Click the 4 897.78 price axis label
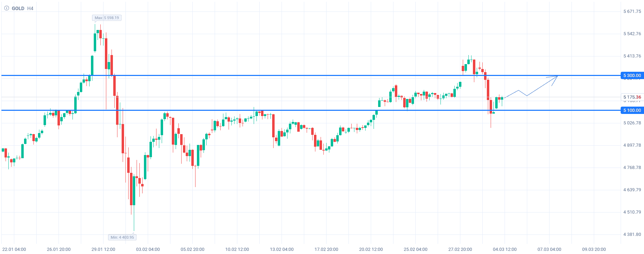Viewport: 644px width, 254px height. click(632, 145)
